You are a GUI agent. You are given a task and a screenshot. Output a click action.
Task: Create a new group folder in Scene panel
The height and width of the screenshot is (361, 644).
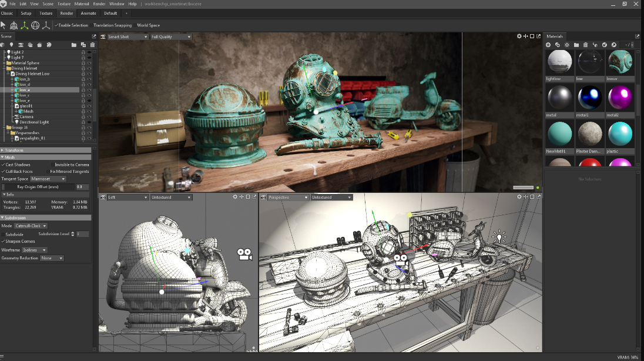[74, 45]
